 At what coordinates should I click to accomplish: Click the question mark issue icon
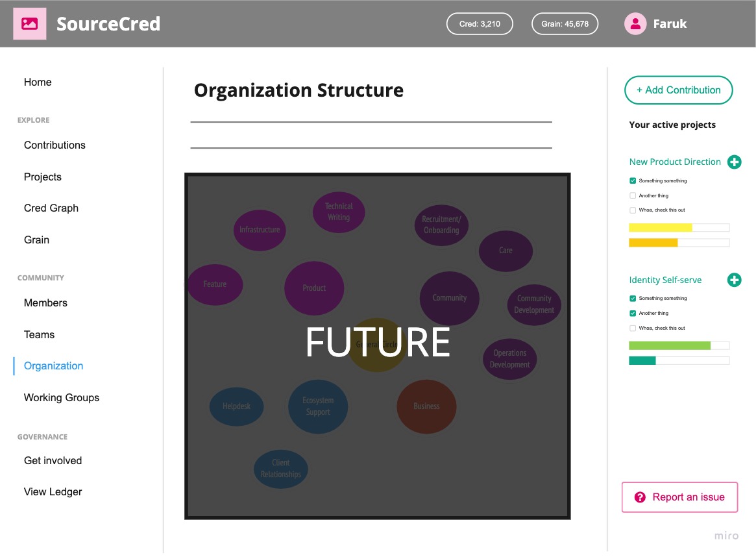(x=640, y=497)
